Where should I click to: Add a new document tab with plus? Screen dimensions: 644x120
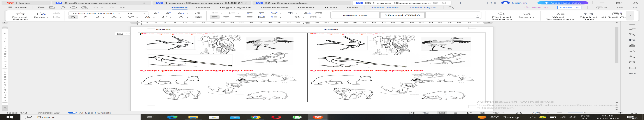click(461, 3)
